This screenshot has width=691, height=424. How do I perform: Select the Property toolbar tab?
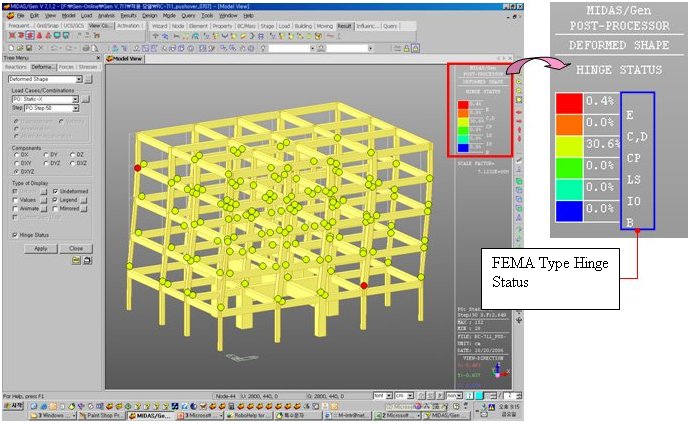click(x=222, y=26)
